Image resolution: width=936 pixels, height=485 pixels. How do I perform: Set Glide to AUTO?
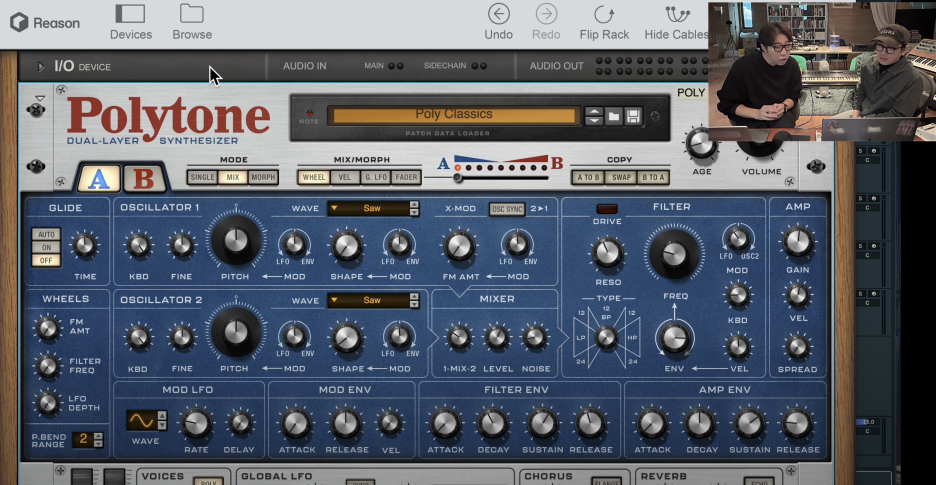(46, 234)
